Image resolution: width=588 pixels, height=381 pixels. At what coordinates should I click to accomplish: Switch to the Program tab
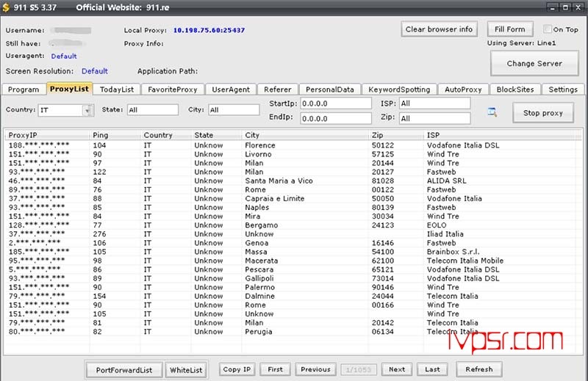[x=24, y=90]
